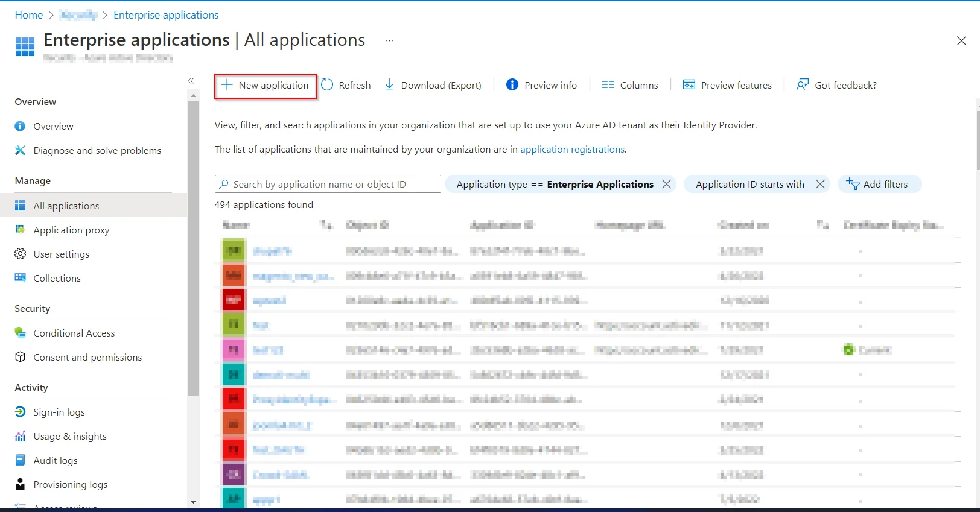Click the Columns list icon

608,85
